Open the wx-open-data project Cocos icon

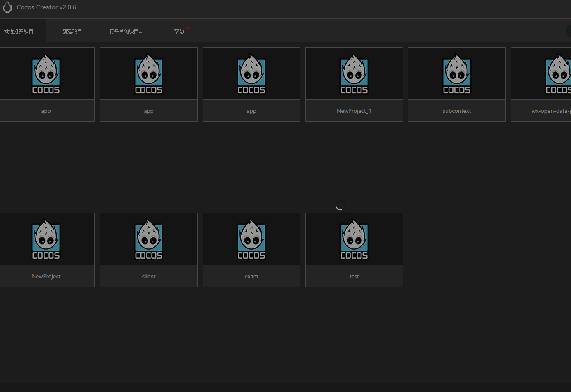[x=558, y=74]
